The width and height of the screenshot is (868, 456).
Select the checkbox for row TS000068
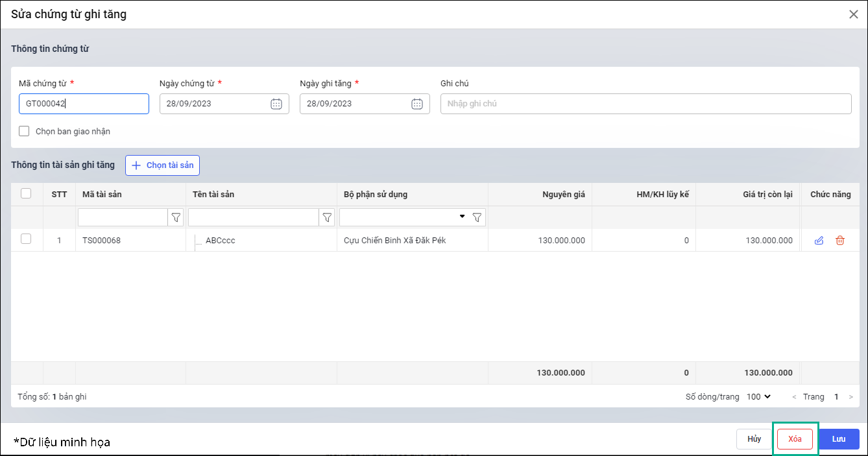click(27, 239)
